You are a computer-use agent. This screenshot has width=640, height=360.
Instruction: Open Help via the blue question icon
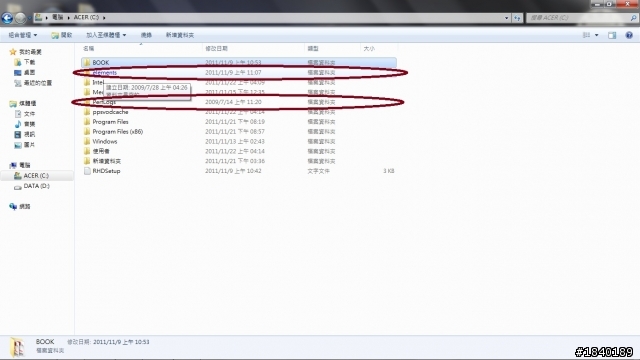click(629, 35)
